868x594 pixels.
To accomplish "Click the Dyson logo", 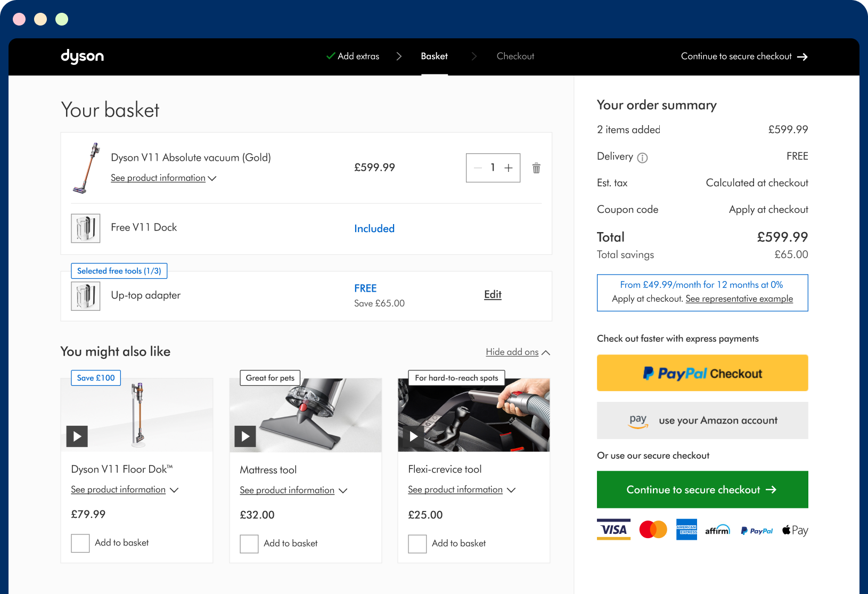I will (x=82, y=56).
